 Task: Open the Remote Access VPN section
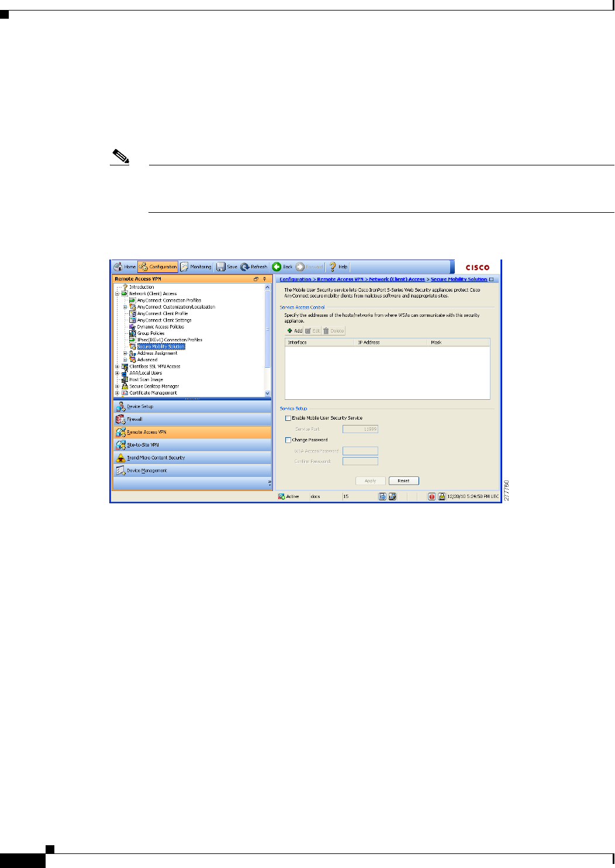coord(192,432)
